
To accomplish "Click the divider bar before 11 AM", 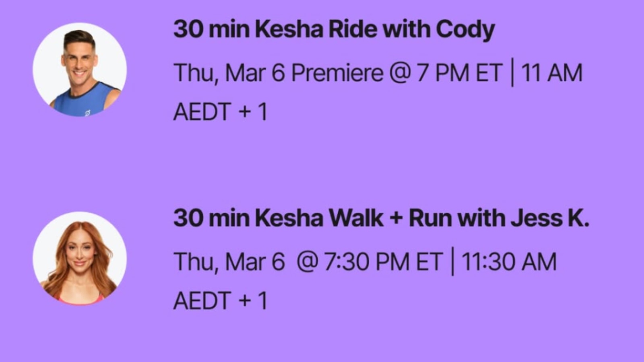I will pyautogui.click(x=512, y=73).
